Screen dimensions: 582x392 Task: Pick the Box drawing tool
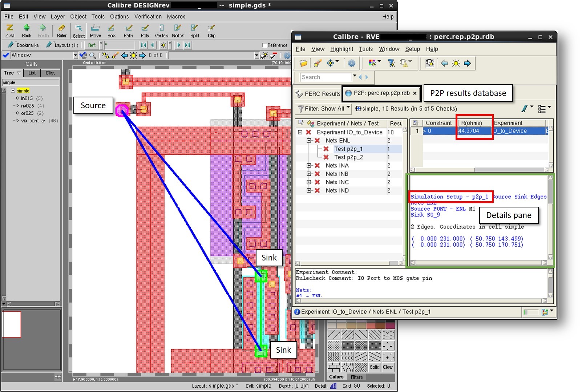pos(112,31)
